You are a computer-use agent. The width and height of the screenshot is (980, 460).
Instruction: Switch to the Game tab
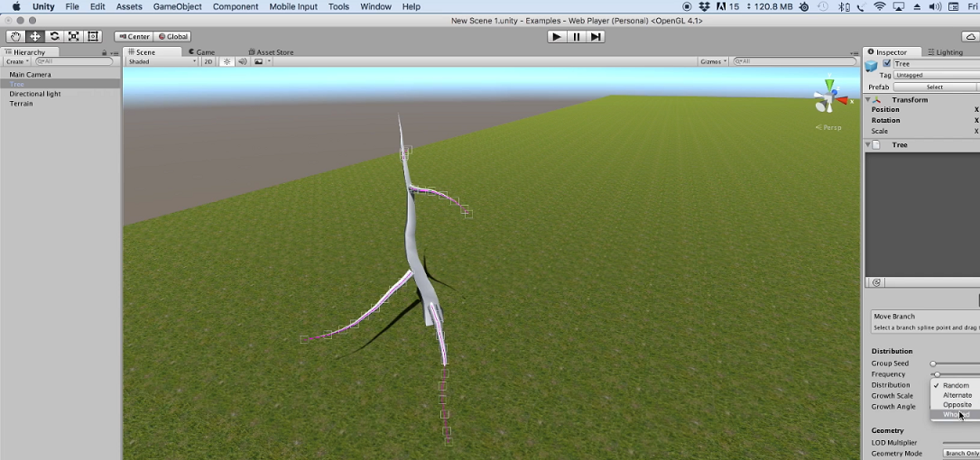[202, 52]
